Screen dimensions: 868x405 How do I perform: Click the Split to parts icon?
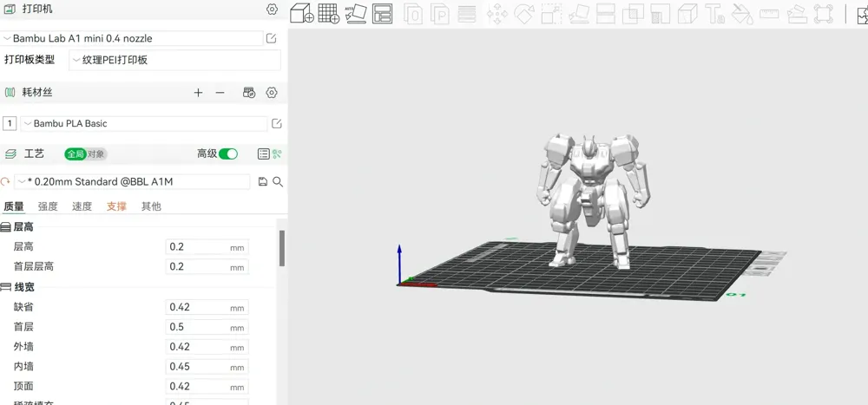441,14
